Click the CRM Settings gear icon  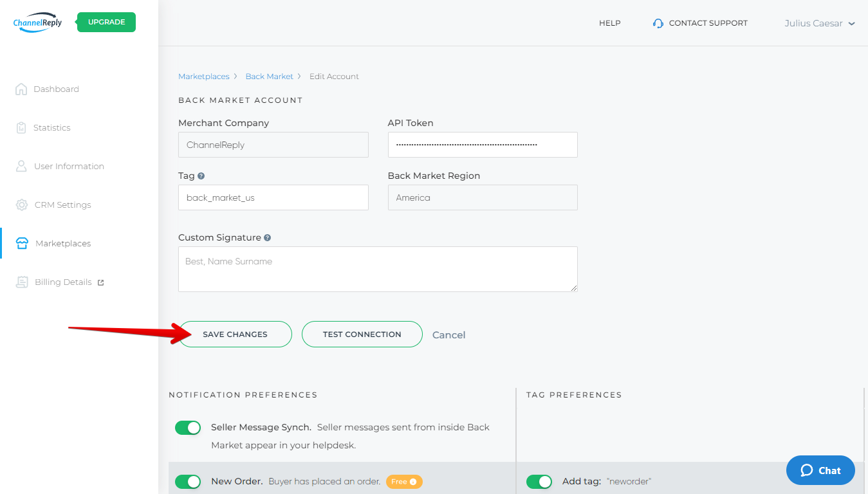[x=22, y=205]
